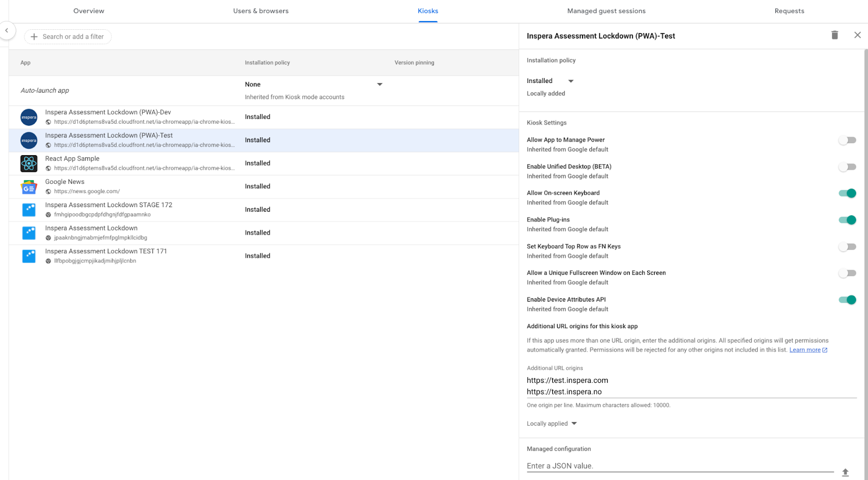
Task: Click the Inspera Lockdown STAGE 172 icon
Action: click(29, 209)
